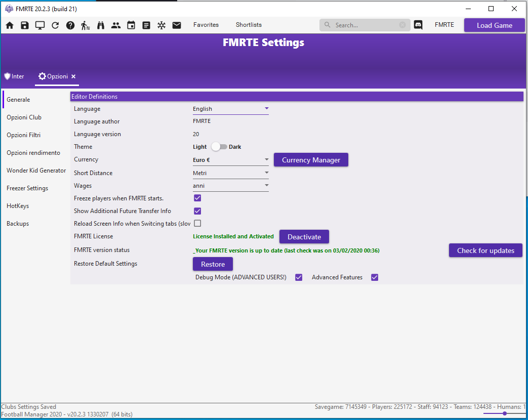
Task: Open Favorites menu
Action: tap(206, 25)
